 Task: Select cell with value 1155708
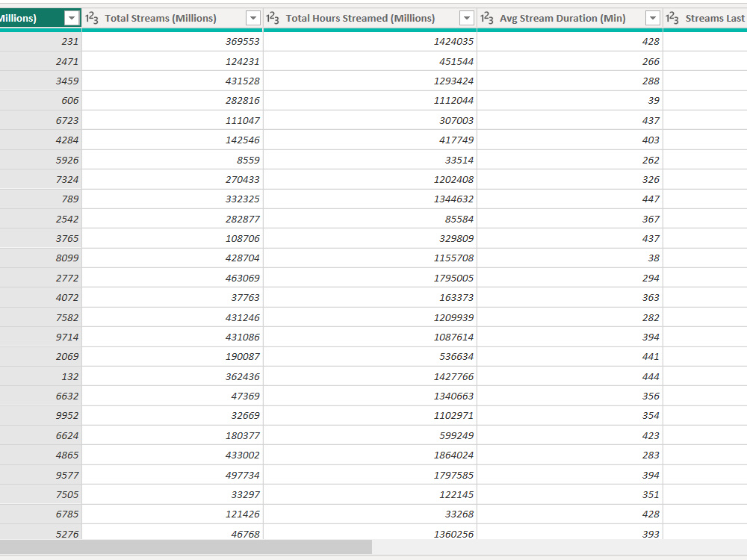pyautogui.click(x=371, y=258)
